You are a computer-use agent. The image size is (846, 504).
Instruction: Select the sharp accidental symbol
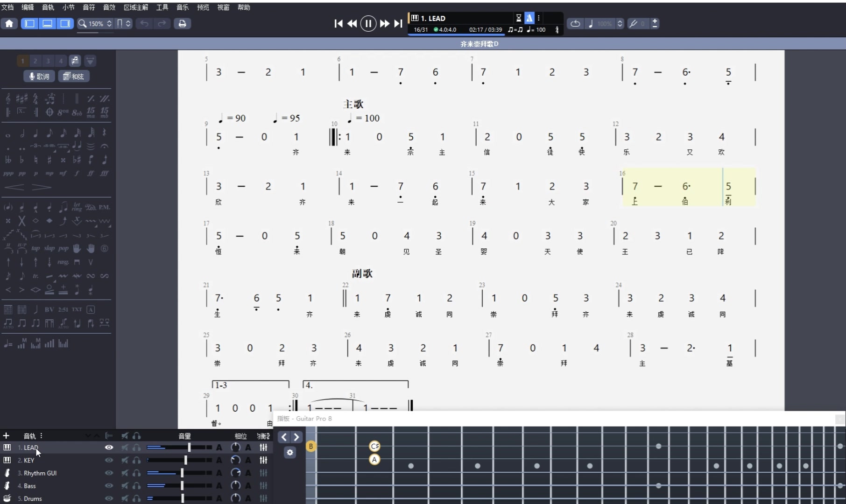point(49,160)
